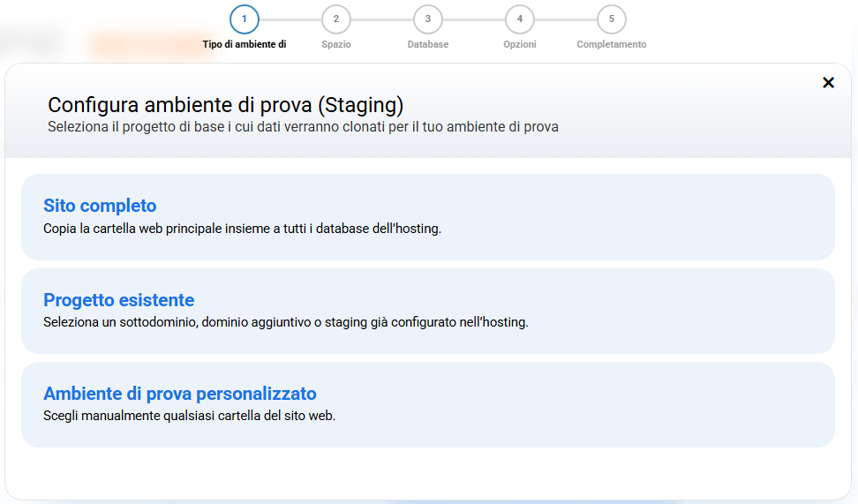Click the 'Tipo di ambiente di' step label
The image size is (858, 504).
point(245,44)
